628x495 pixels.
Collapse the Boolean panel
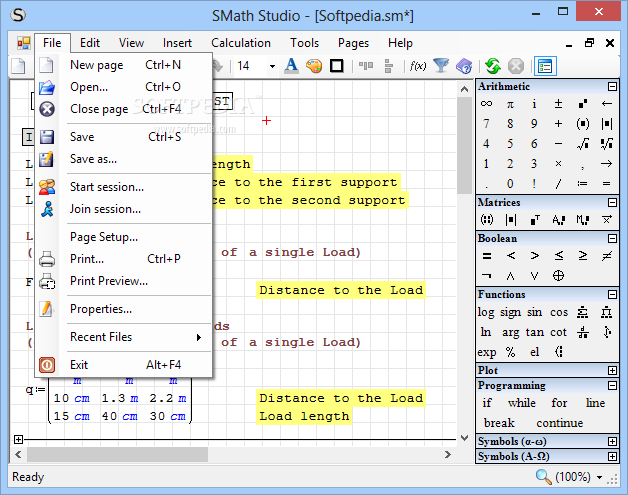612,238
